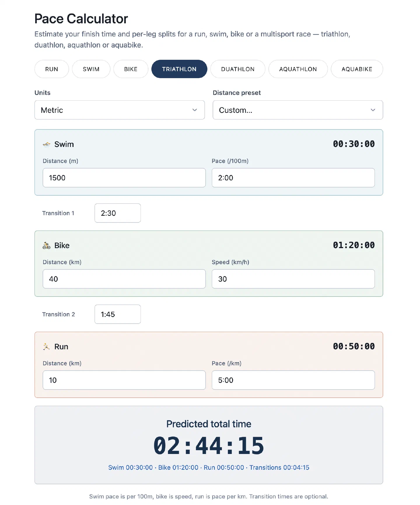The width and height of the screenshot is (420, 505).
Task: Click the cyclist icon beside Bike
Action: [x=46, y=246]
